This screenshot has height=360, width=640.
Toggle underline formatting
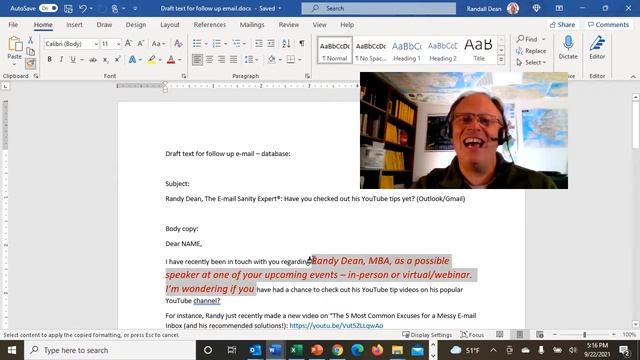73,60
